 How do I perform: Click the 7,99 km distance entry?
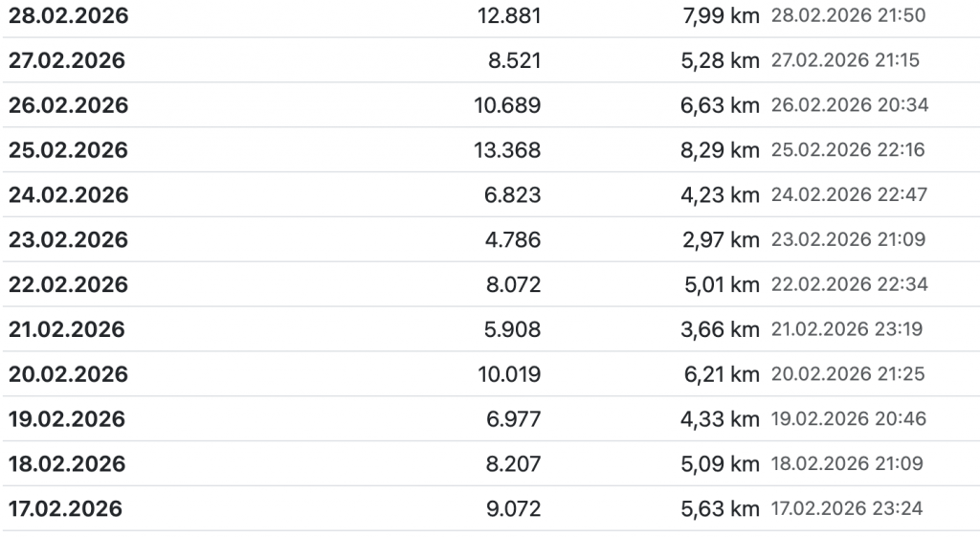[x=721, y=16]
